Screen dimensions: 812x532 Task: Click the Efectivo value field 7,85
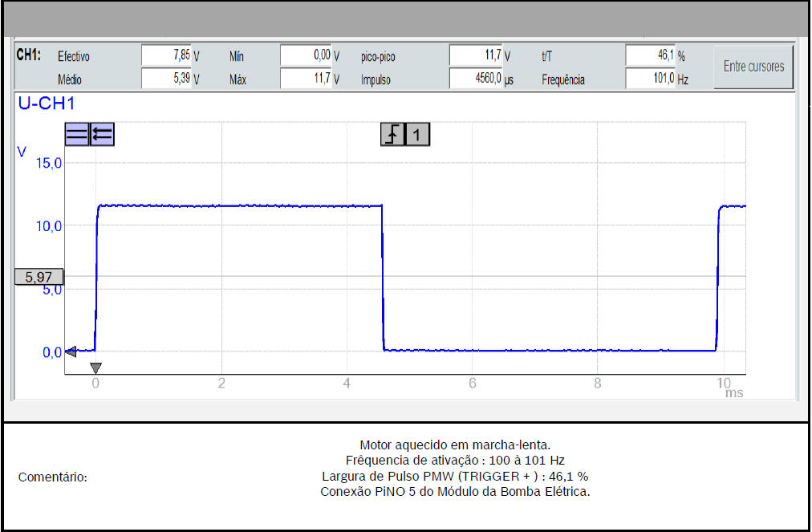coord(166,56)
